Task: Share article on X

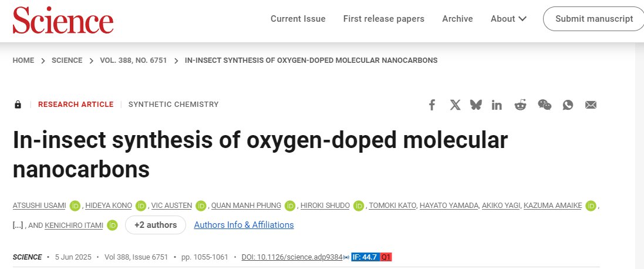Action: pos(455,105)
